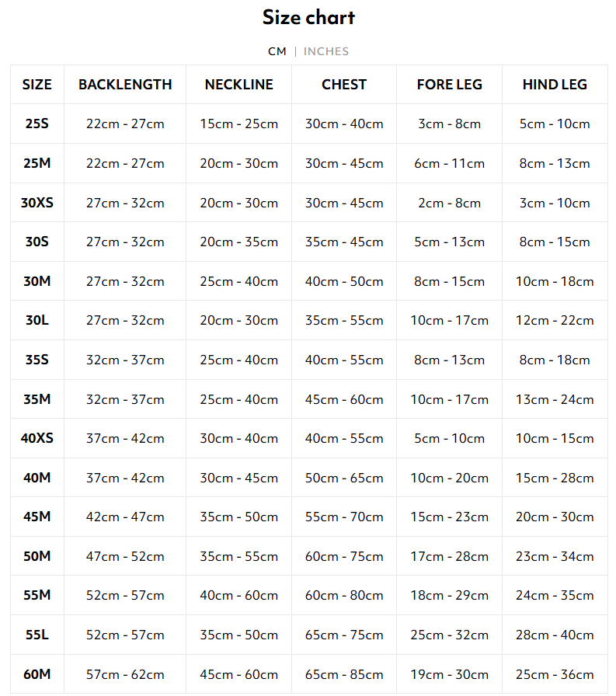Viewport: 616px width, 696px height.
Task: Click 50M backlength value 47cm - 52cm
Action: (125, 556)
